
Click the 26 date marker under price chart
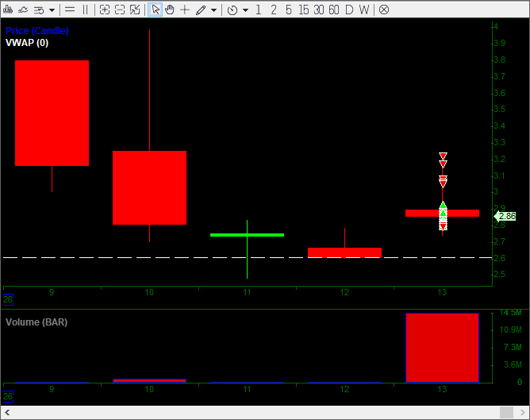coord(8,299)
